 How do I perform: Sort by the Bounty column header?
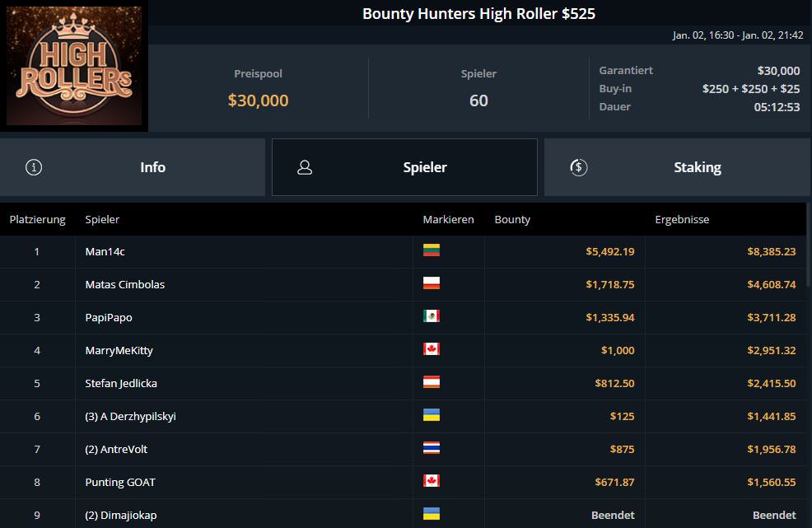tap(512, 220)
